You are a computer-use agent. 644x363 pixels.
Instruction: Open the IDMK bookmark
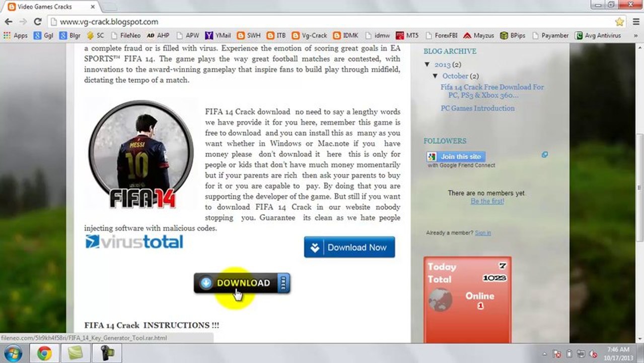coord(346,36)
